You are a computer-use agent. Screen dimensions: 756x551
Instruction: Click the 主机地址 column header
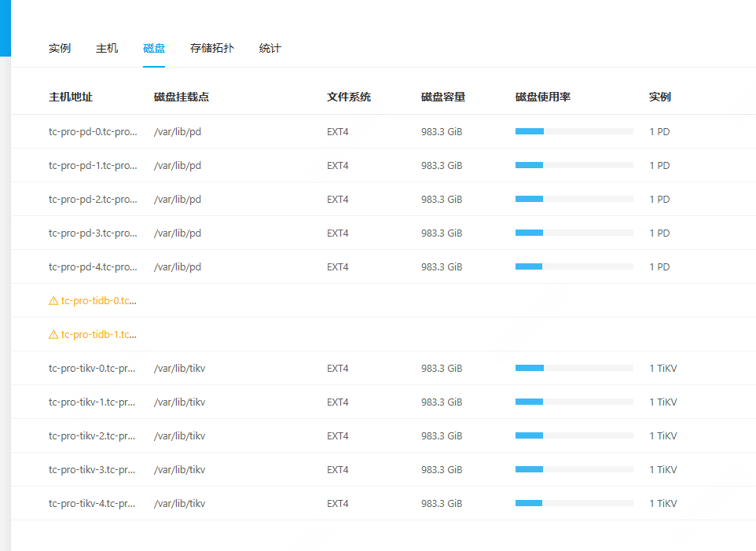[71, 97]
